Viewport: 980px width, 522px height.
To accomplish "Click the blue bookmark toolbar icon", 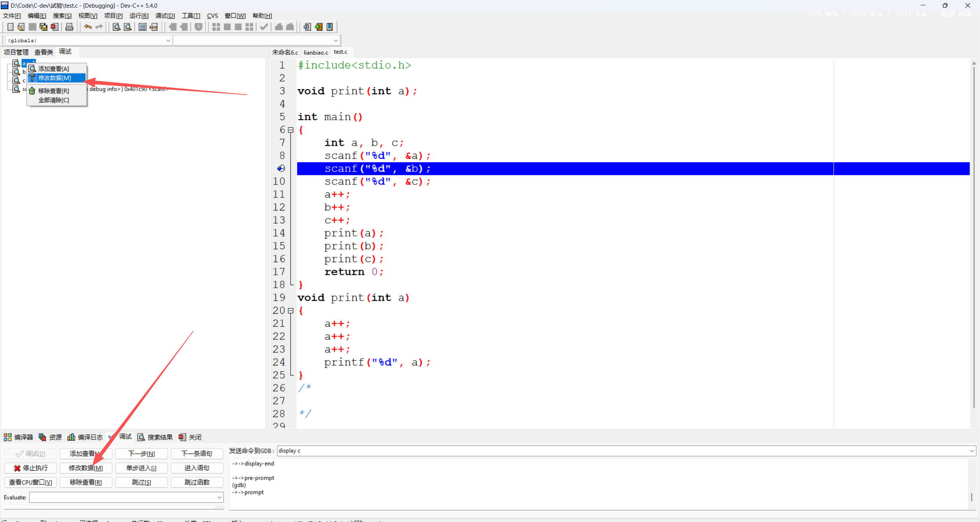I will coord(330,27).
